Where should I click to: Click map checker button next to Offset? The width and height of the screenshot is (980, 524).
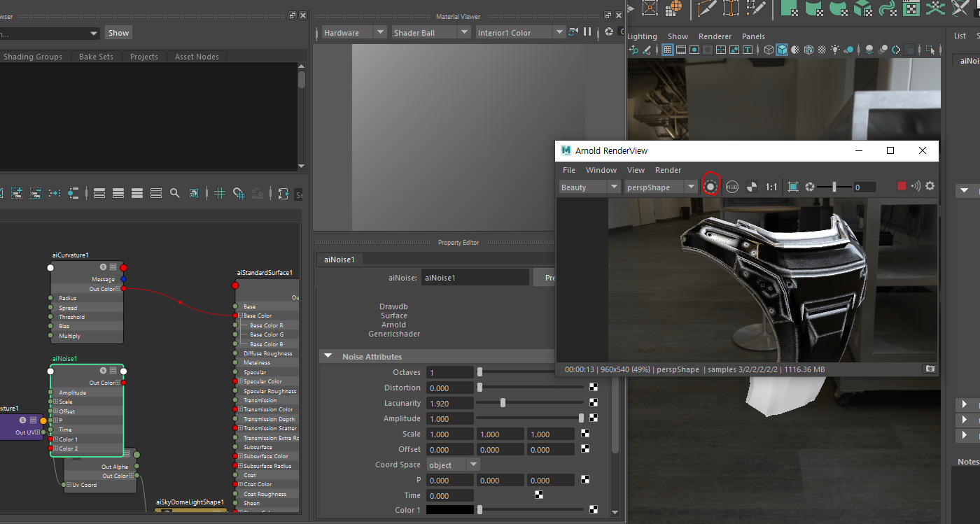click(585, 449)
